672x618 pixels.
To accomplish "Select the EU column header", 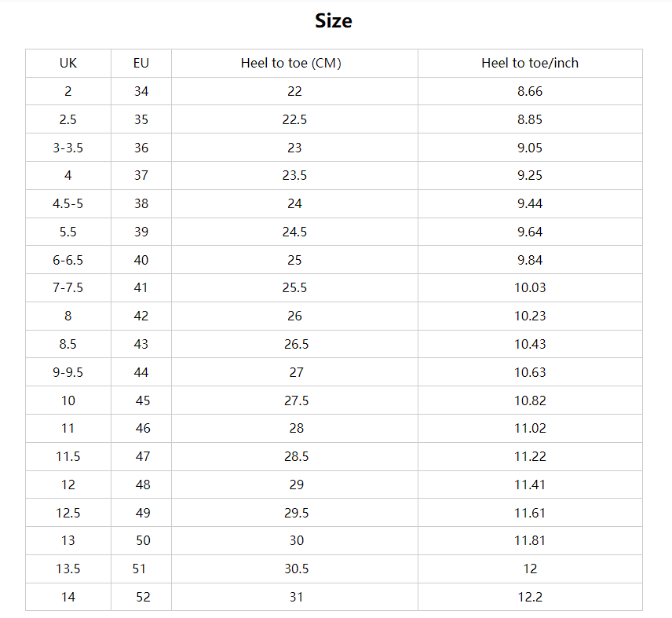I will pos(141,63).
